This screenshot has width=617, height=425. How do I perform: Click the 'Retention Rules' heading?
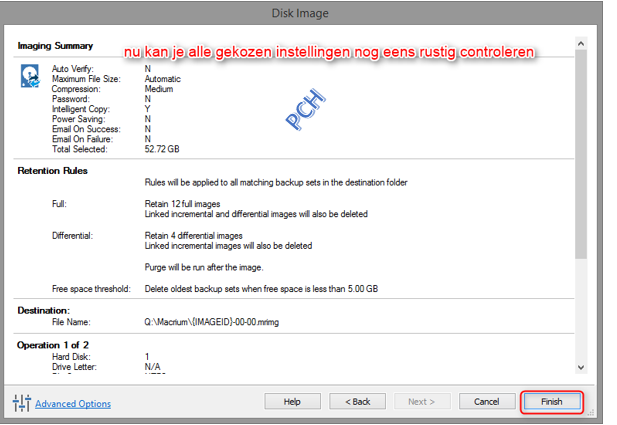pyautogui.click(x=52, y=171)
